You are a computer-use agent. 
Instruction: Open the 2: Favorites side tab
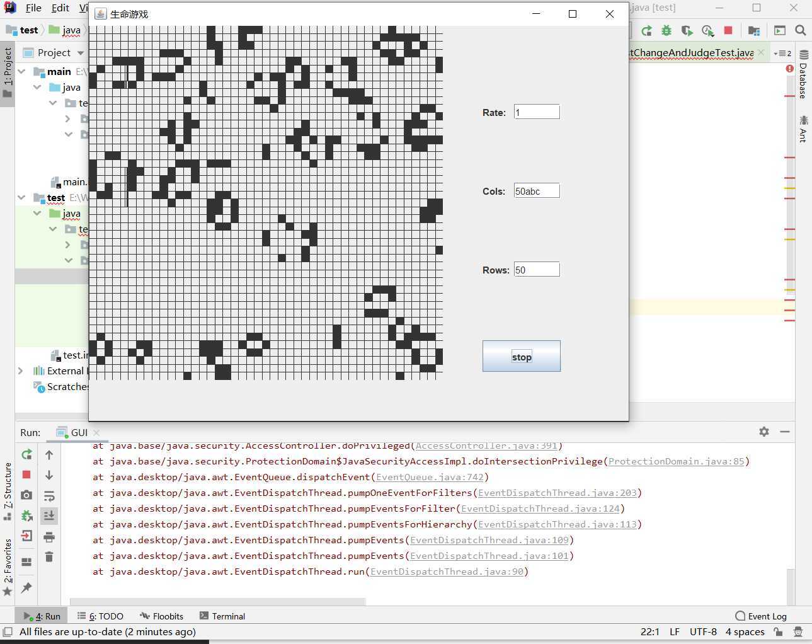point(8,566)
